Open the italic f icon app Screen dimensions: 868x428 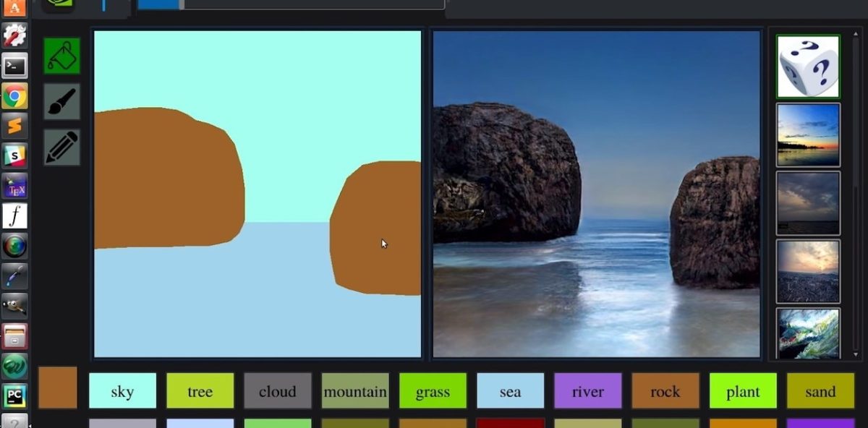[x=14, y=215]
